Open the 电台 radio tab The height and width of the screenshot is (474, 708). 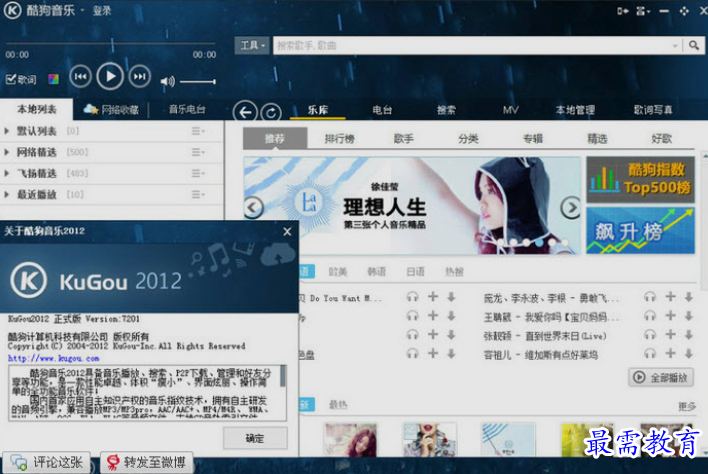click(382, 110)
